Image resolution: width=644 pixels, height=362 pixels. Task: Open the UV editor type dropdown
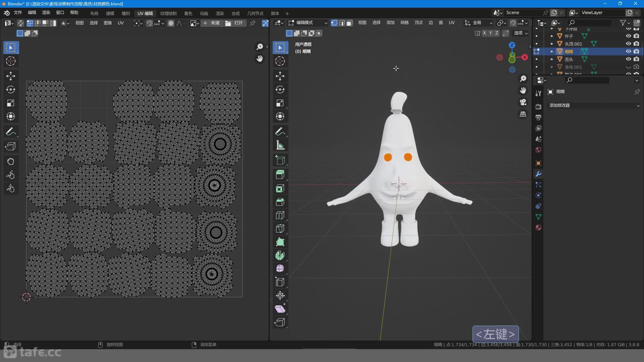tap(9, 23)
